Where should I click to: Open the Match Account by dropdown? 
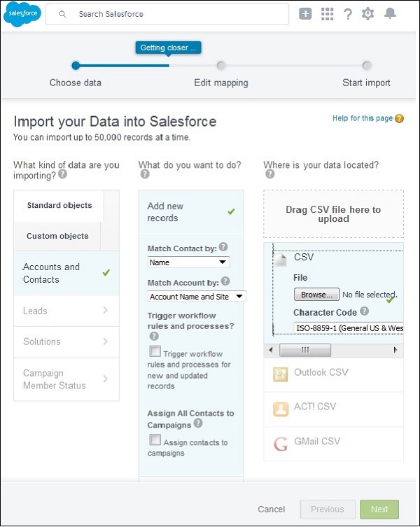pyautogui.click(x=197, y=297)
